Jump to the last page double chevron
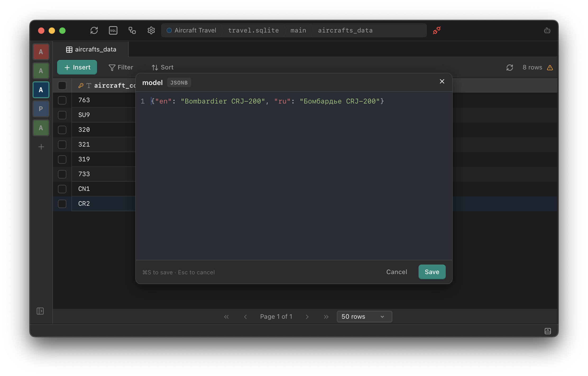588x376 pixels. [326, 317]
